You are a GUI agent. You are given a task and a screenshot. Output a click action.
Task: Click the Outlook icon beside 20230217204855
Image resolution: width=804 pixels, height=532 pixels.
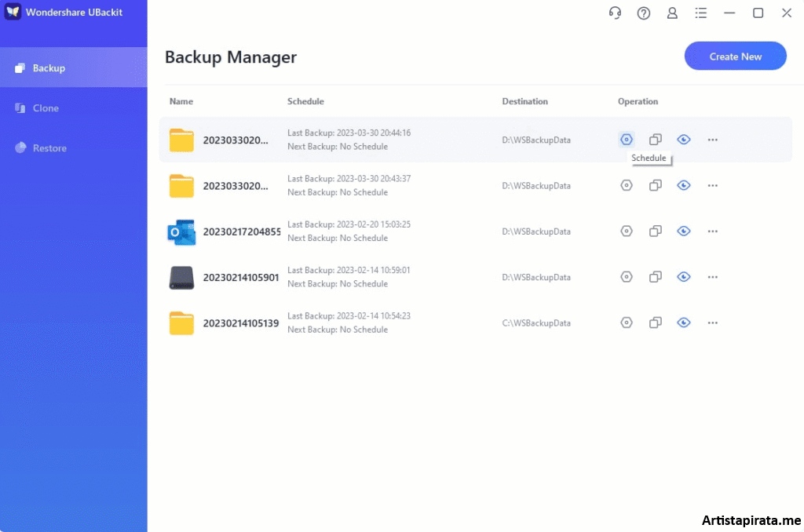(181, 231)
